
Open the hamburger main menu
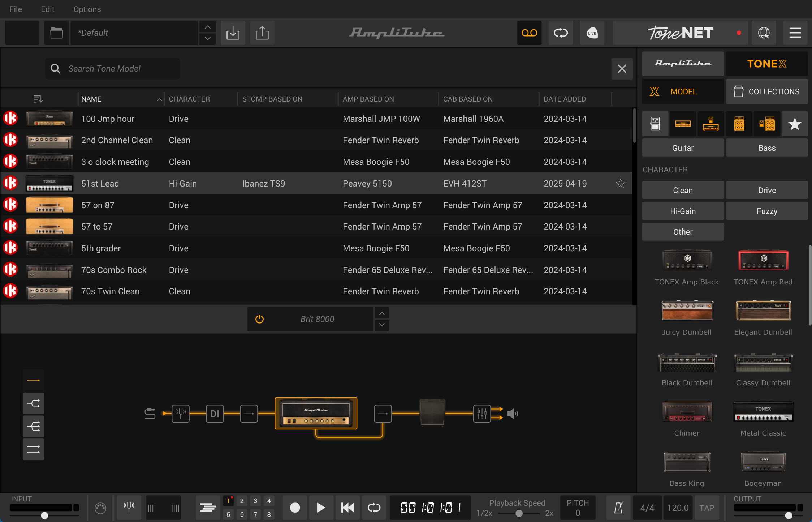[795, 33]
